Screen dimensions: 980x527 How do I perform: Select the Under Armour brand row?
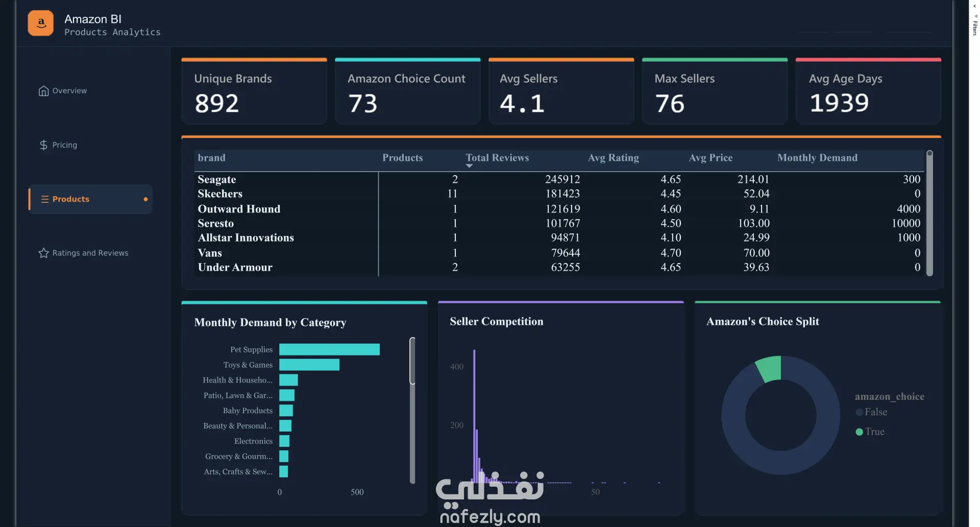pos(559,268)
